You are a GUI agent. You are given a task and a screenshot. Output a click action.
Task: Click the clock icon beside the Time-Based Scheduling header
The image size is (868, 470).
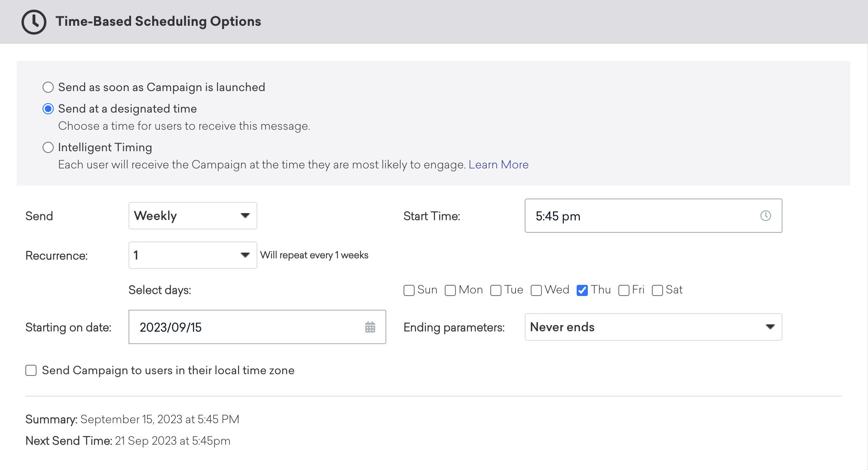[x=34, y=22]
